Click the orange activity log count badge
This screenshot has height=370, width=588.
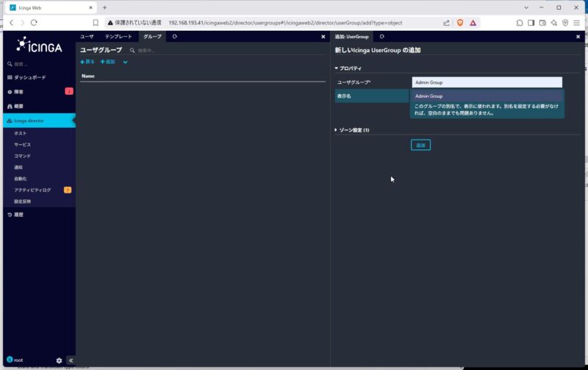(x=68, y=190)
